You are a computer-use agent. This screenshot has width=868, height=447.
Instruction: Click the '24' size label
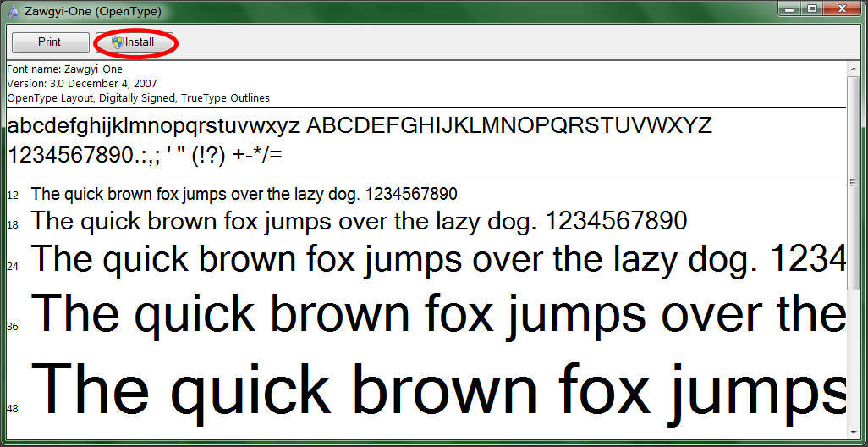point(13,267)
